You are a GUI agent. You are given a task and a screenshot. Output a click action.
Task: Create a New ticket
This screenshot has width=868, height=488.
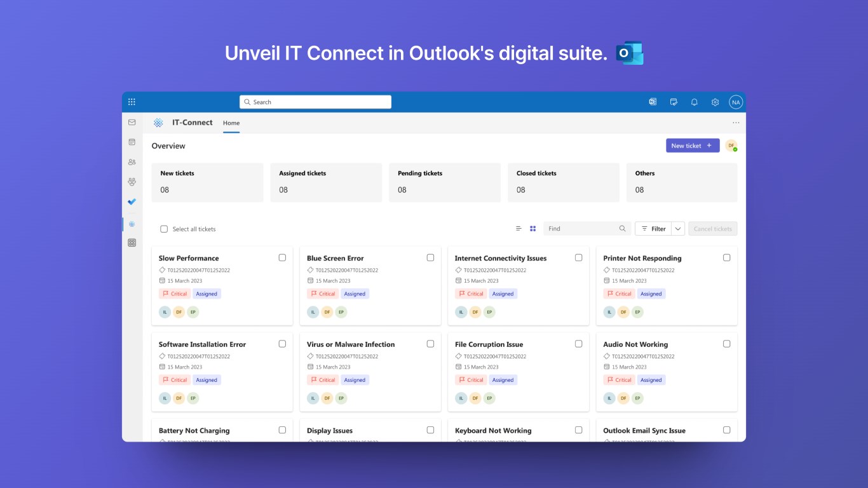click(x=693, y=146)
